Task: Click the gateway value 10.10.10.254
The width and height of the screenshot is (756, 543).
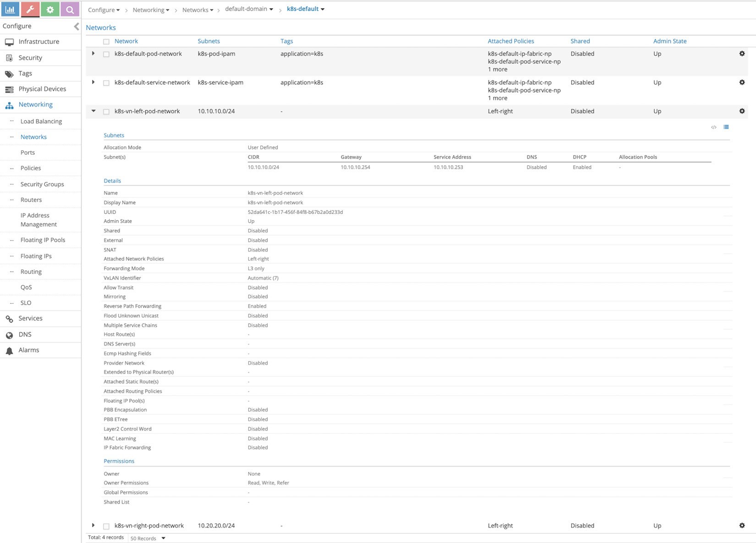Action: click(355, 167)
